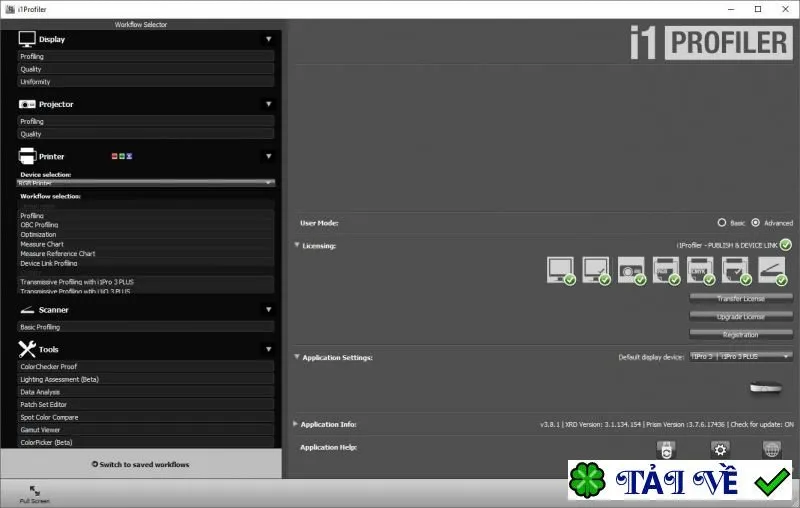Select the Basic user mode

click(721, 223)
